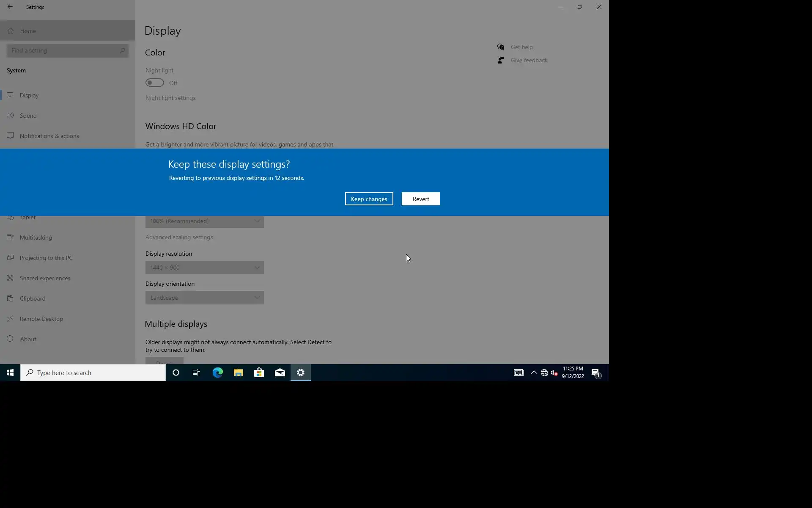The width and height of the screenshot is (812, 508).
Task: Open the Mail app in taskbar
Action: (280, 373)
